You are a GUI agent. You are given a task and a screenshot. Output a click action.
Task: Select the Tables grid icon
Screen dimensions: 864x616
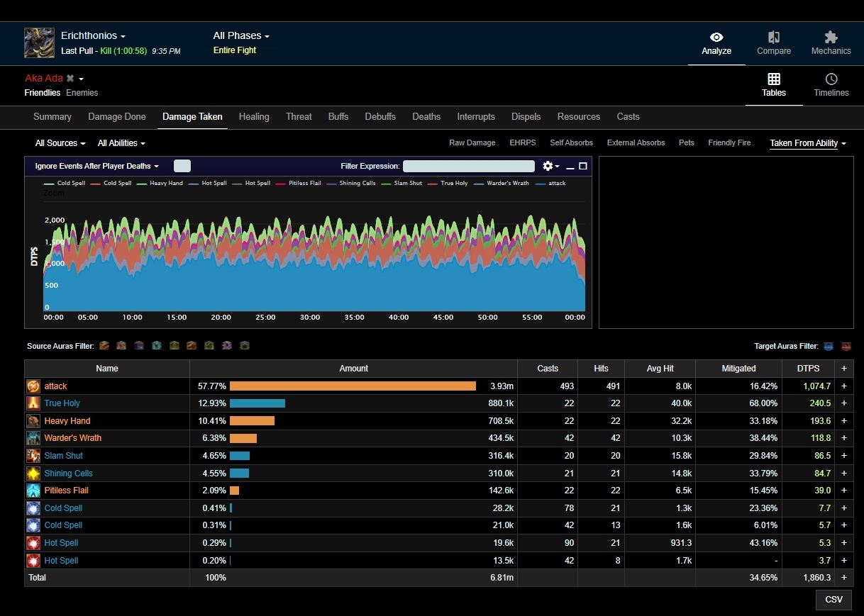774,79
